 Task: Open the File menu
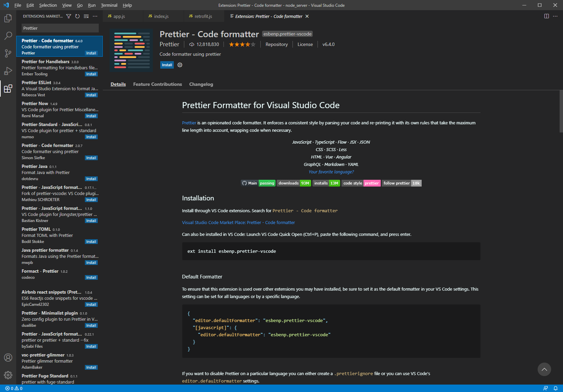coord(18,5)
